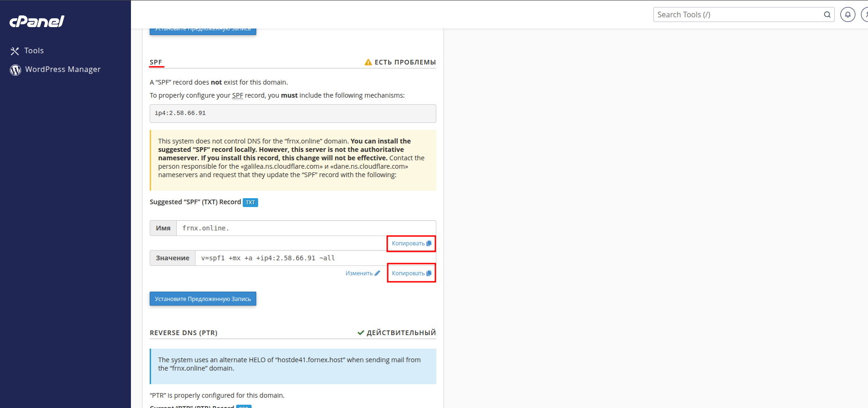The width and height of the screenshot is (868, 408).
Task: Click the Tools wrench icon in sidebar
Action: (x=15, y=51)
